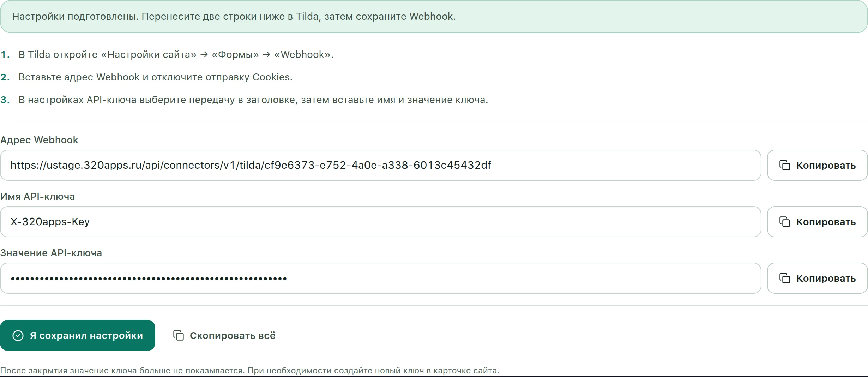Click the Я сохранил настройки button
Screen dimensions: 868x377
click(78, 335)
